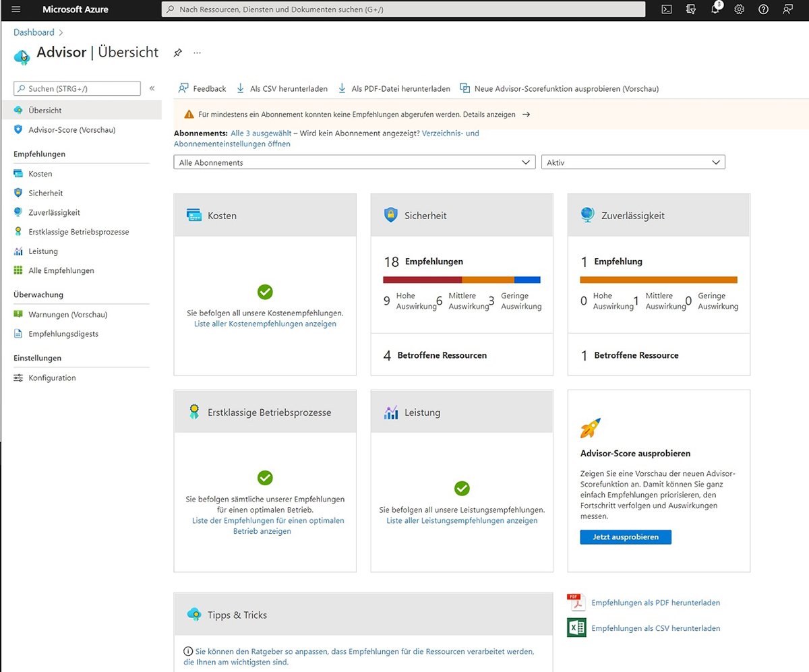Open portal settings gear
The image size is (809, 672).
point(739,9)
